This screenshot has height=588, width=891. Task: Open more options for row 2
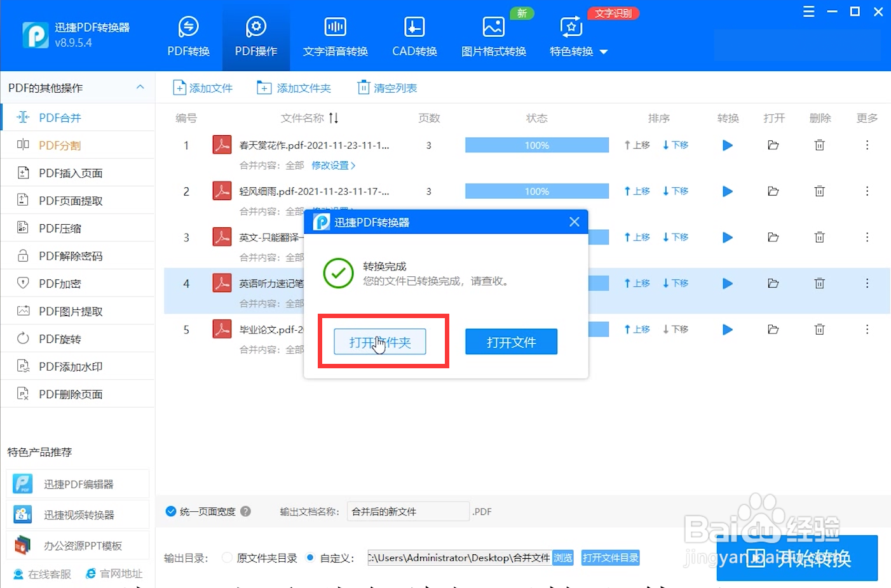pos(867,191)
